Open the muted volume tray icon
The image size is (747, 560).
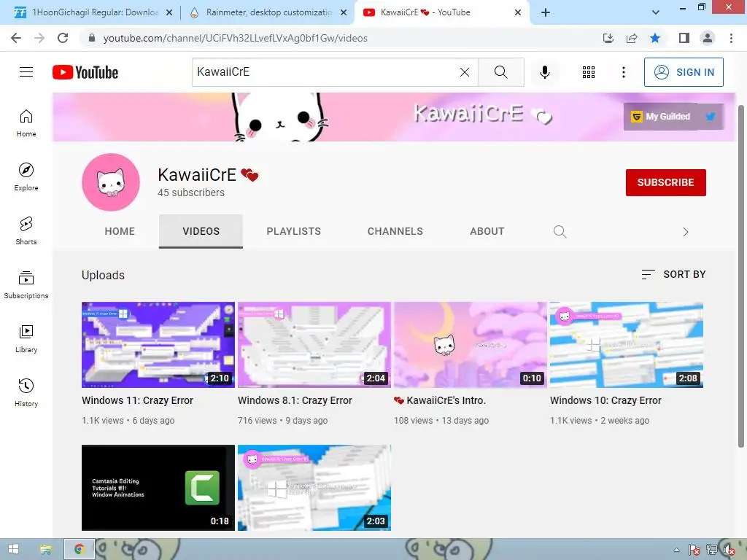point(729,550)
